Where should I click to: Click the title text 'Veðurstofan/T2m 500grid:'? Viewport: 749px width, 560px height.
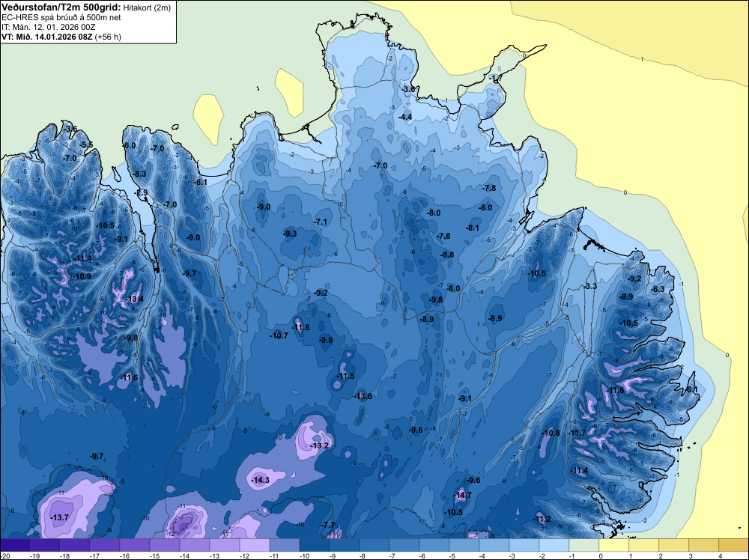[x=61, y=7]
